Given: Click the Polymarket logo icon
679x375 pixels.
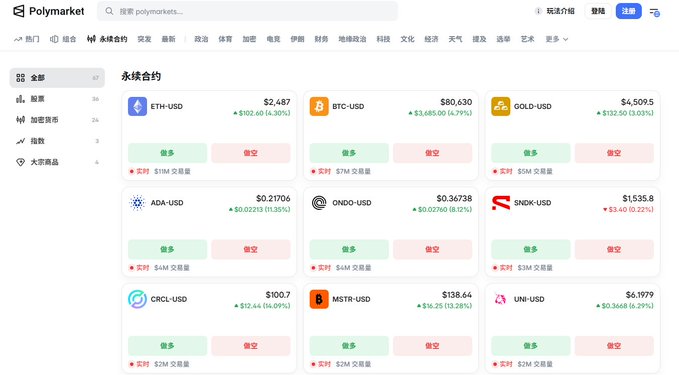Looking at the screenshot, I should tap(19, 11).
